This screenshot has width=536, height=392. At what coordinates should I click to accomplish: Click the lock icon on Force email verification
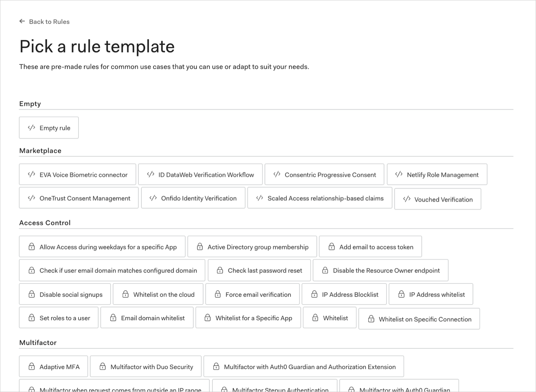tap(218, 294)
